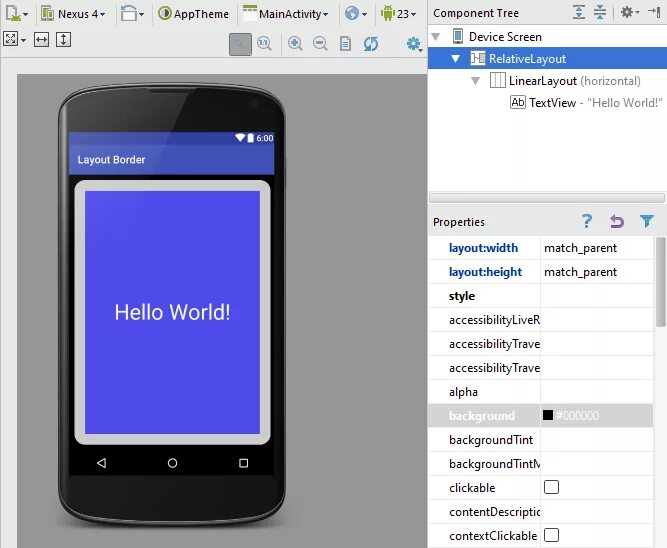
Task: Open designer options gear in toolbar
Action: tap(414, 44)
